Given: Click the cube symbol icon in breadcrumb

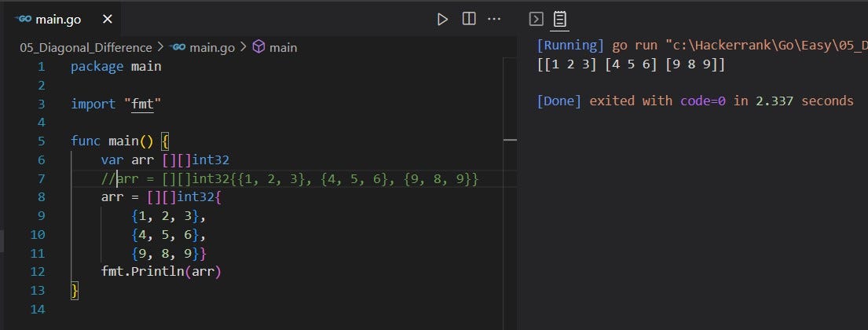Looking at the screenshot, I should pyautogui.click(x=258, y=48).
